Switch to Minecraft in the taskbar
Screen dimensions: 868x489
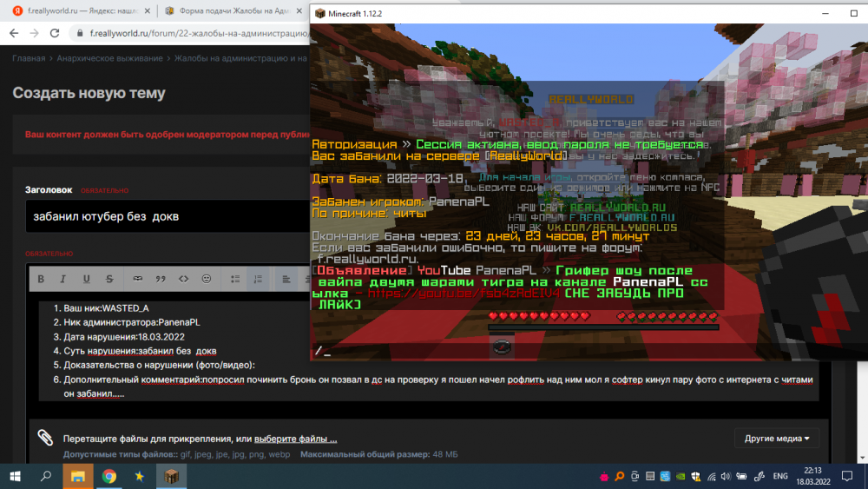coord(171,476)
